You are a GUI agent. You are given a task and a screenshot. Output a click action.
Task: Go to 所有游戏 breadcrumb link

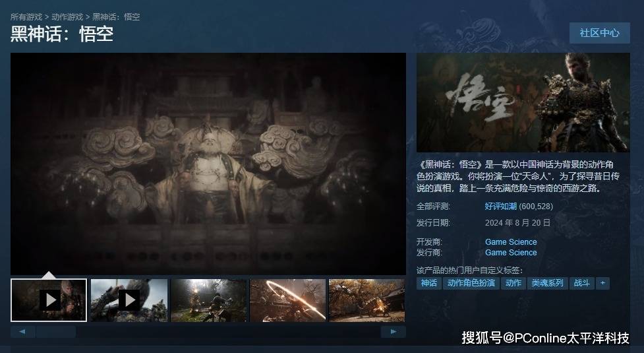pos(26,17)
